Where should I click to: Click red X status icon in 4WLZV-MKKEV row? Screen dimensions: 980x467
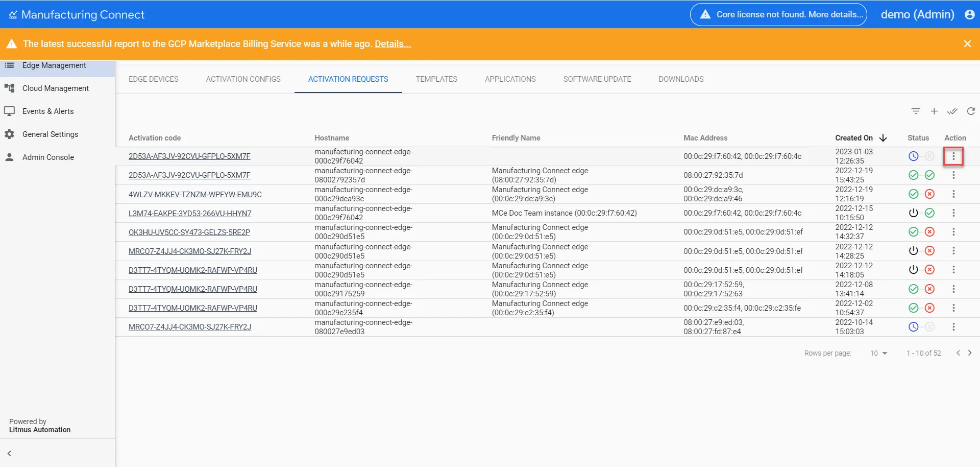click(930, 194)
